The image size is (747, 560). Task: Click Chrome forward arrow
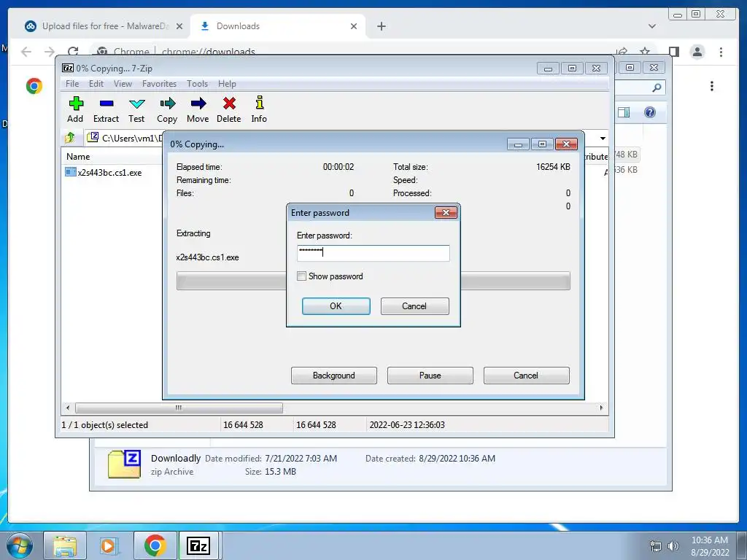(x=50, y=52)
